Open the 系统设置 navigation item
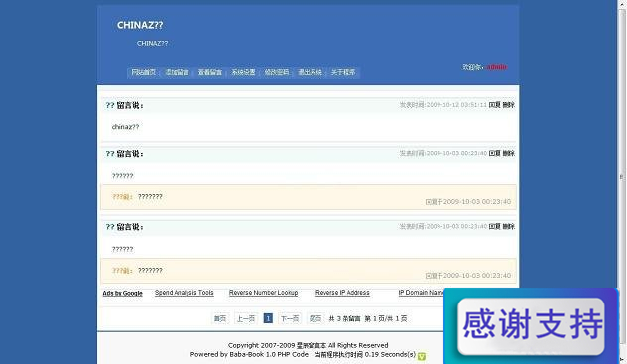 click(x=243, y=72)
